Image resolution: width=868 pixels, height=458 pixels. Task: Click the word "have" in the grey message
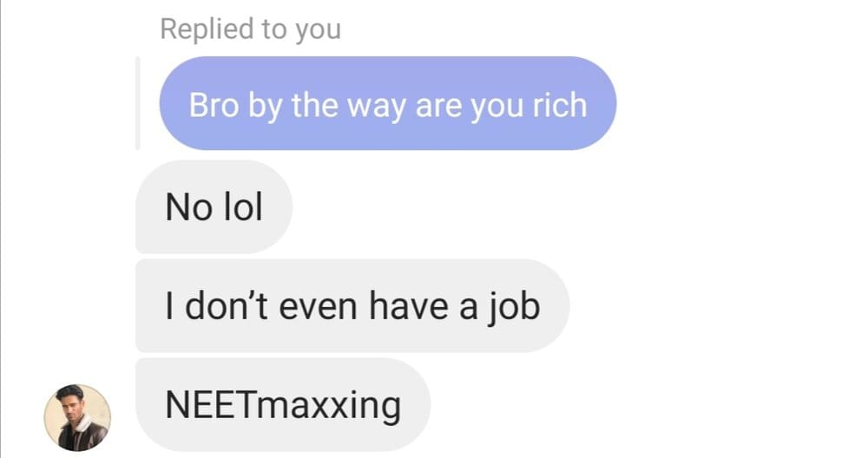click(408, 305)
